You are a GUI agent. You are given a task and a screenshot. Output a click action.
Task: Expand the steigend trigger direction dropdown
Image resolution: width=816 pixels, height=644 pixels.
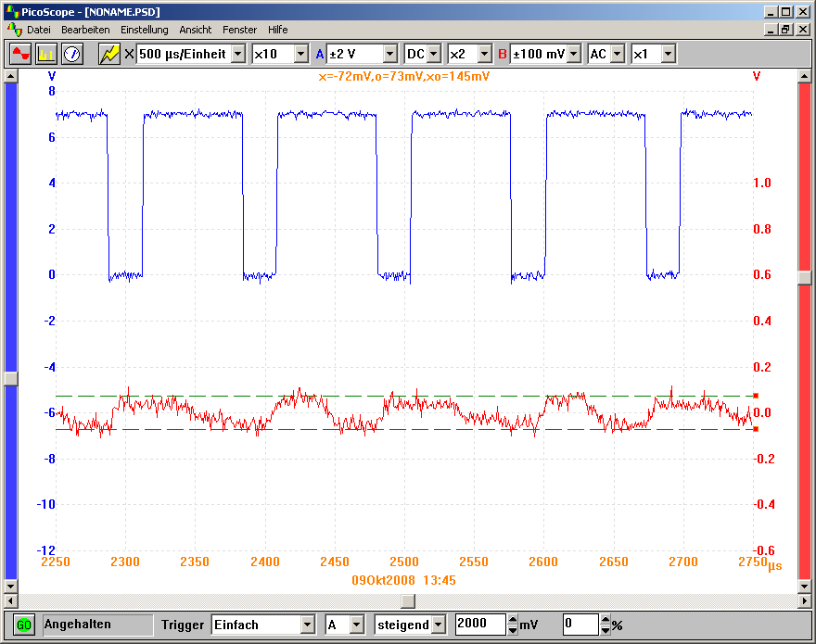tap(439, 625)
